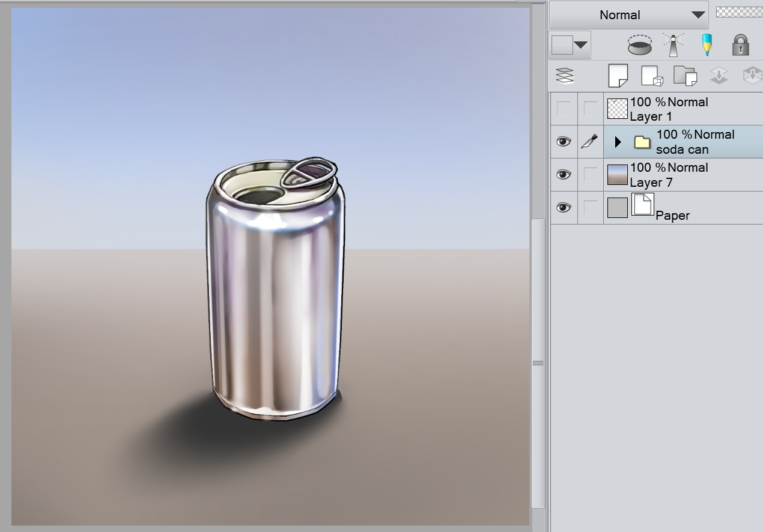This screenshot has width=763, height=532.
Task: Select the Paper layer
Action: point(691,208)
